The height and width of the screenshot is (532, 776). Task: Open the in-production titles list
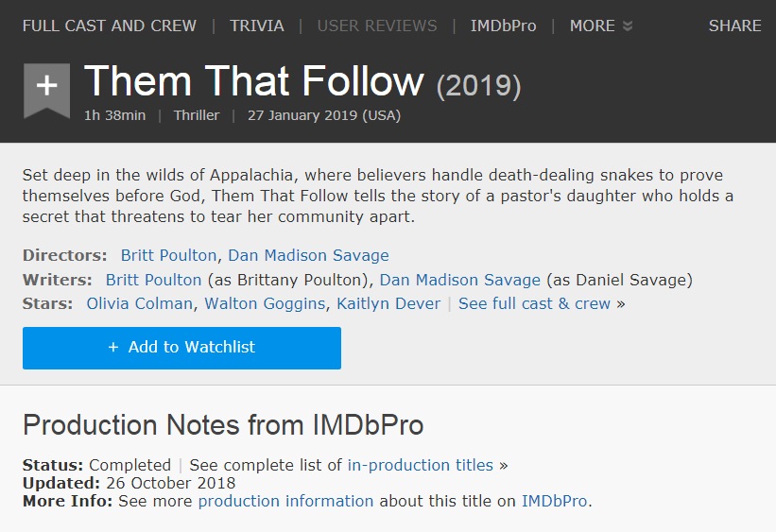click(420, 465)
